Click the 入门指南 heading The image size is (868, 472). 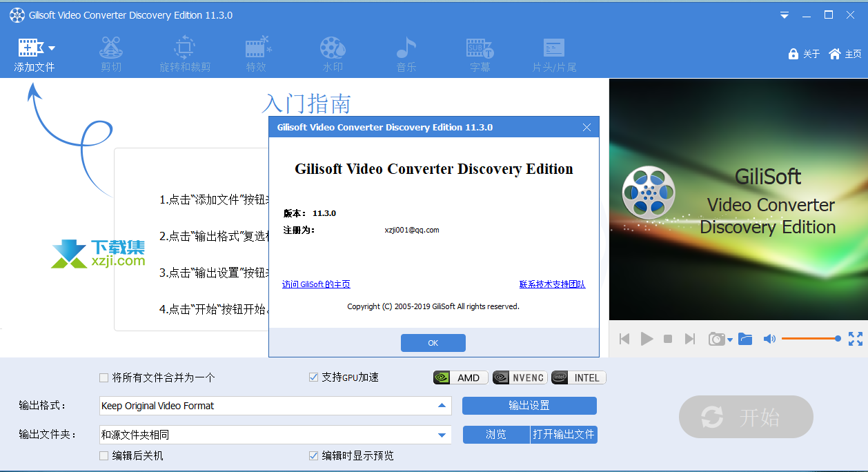[x=306, y=104]
